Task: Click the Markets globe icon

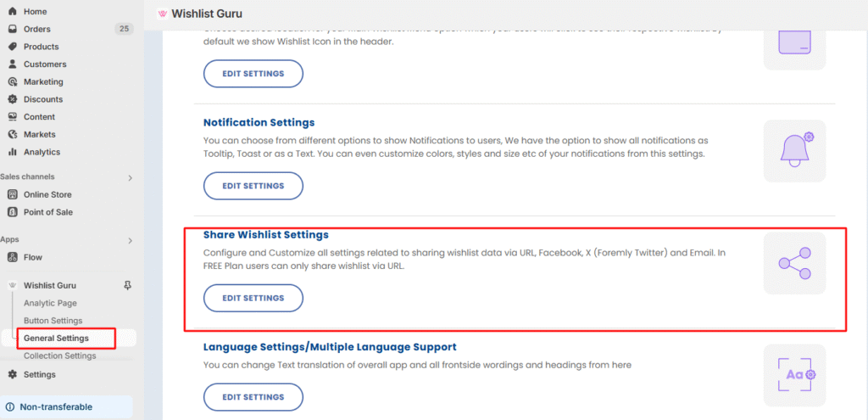Action: (x=13, y=135)
